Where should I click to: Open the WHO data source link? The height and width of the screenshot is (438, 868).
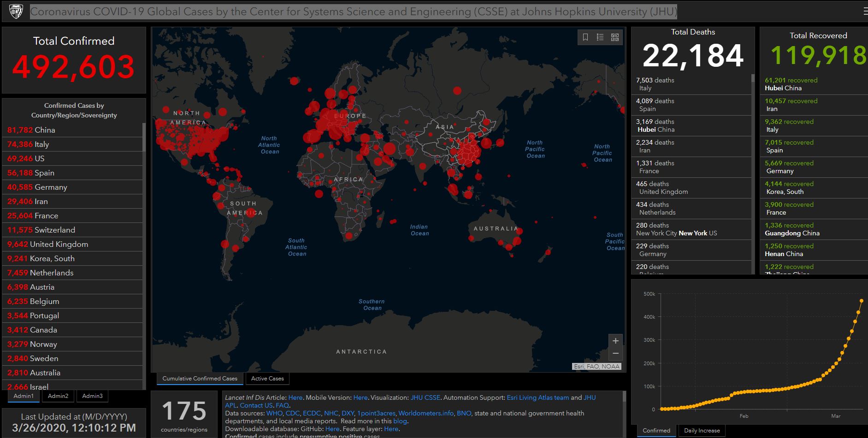[x=274, y=413]
